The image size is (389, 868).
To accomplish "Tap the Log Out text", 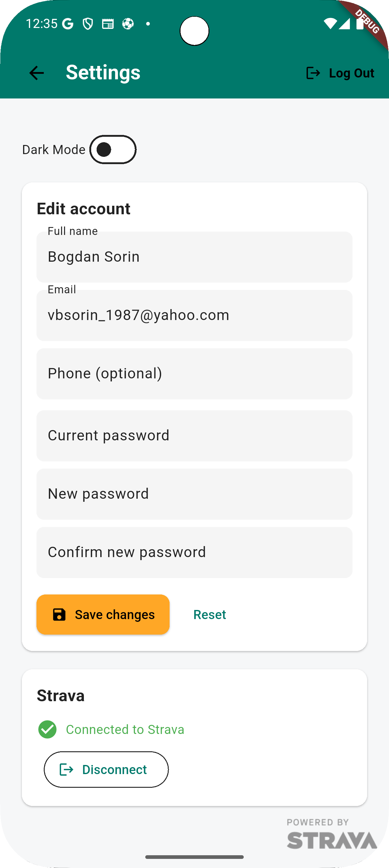I will [351, 73].
